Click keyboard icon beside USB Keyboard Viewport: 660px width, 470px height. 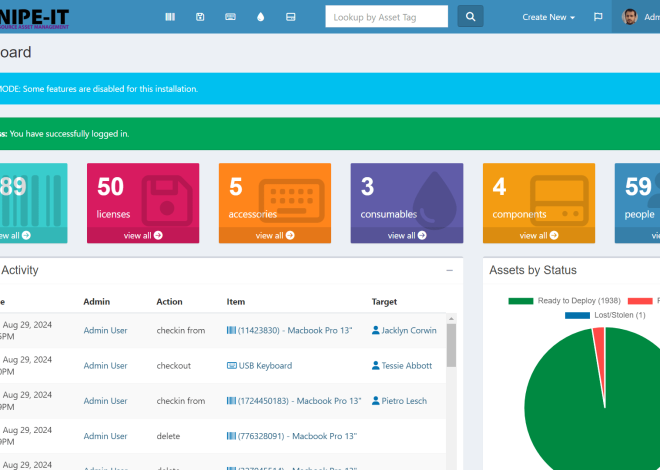(232, 366)
